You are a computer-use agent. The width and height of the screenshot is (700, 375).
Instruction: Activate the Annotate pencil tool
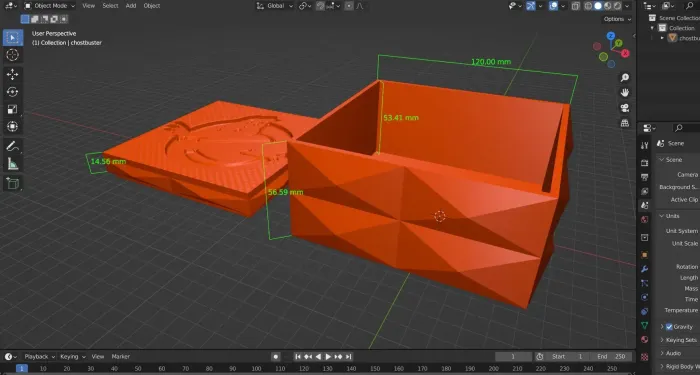pyautogui.click(x=12, y=146)
